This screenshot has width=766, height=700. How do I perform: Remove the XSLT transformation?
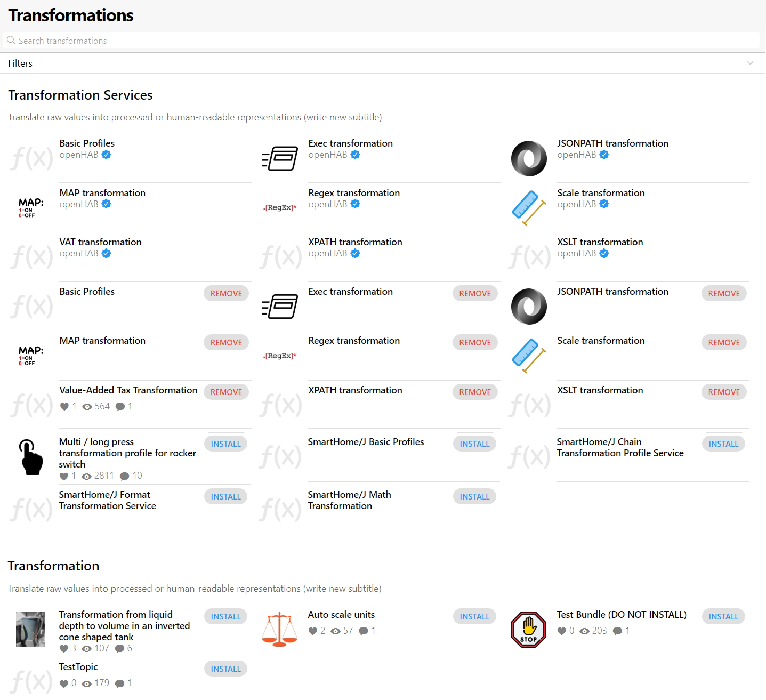pyautogui.click(x=724, y=392)
